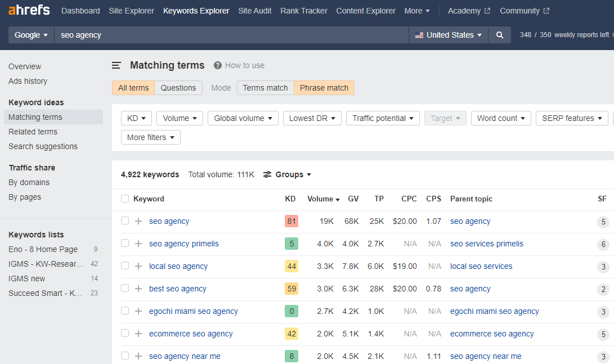
Task: Open the Word count filter dropdown
Action: (501, 118)
